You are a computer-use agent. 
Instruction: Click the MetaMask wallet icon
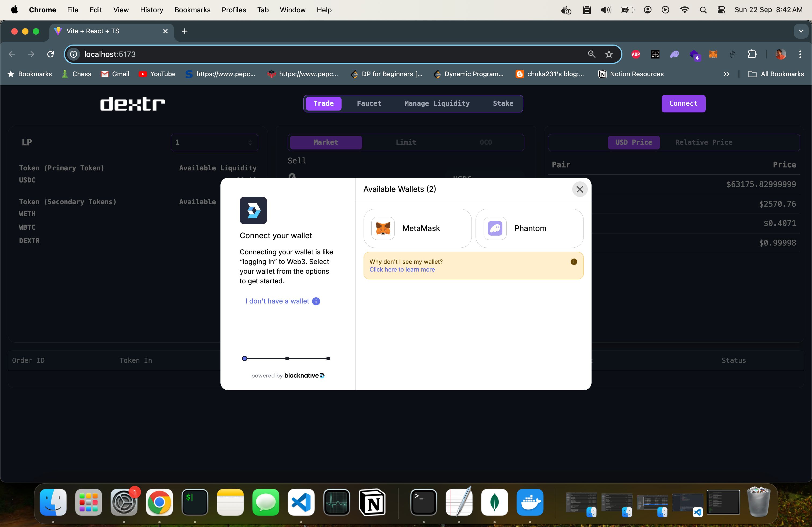pos(383,228)
